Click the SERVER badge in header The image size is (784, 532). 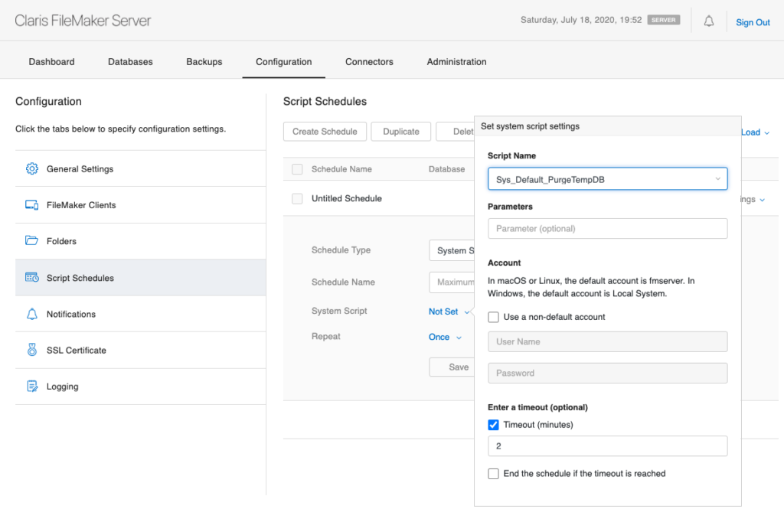coord(664,20)
